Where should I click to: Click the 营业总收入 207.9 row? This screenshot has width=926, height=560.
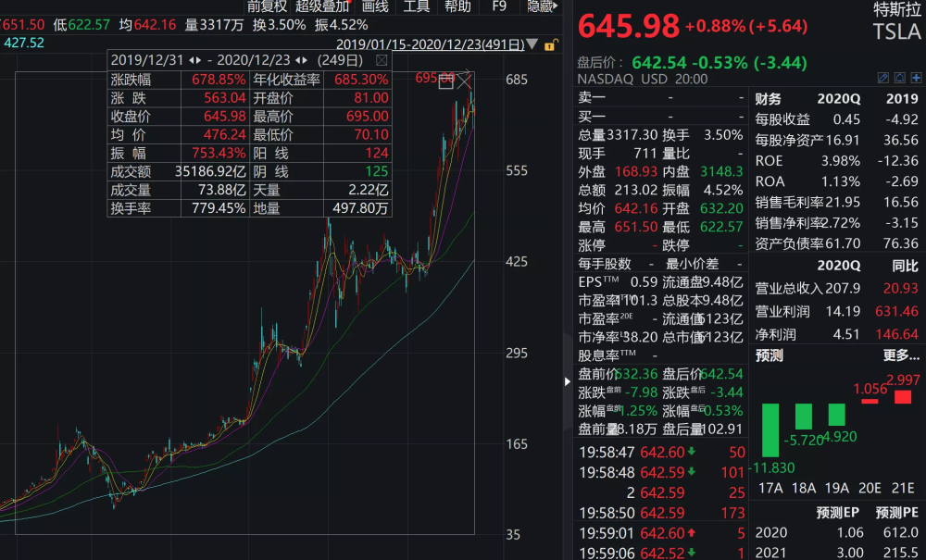click(x=836, y=289)
